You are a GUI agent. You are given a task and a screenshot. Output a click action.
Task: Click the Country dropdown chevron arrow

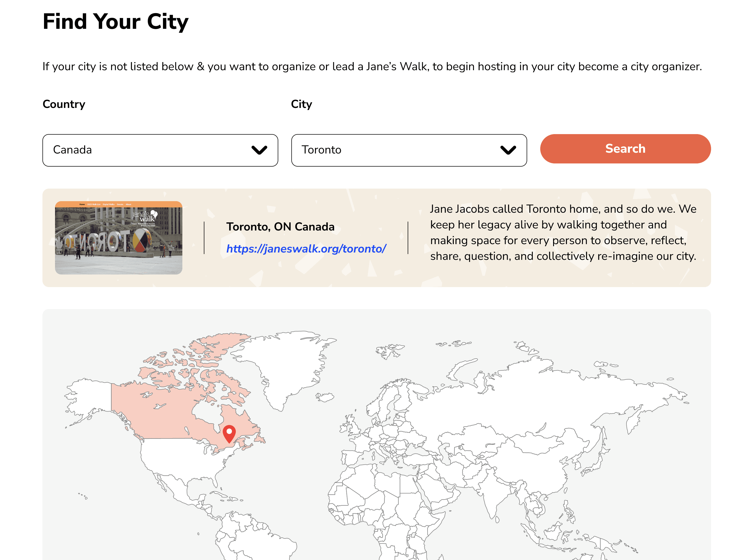tap(259, 150)
